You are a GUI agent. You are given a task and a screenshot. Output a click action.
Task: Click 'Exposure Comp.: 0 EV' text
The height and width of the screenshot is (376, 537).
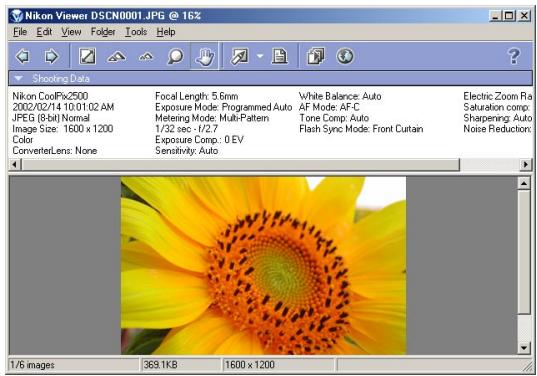click(199, 140)
